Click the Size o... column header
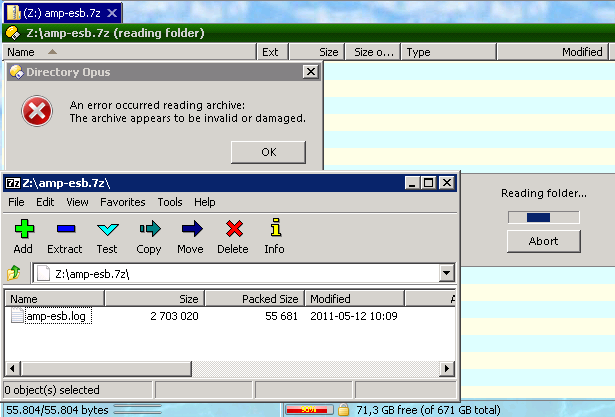The width and height of the screenshot is (615, 417). pyautogui.click(x=373, y=52)
